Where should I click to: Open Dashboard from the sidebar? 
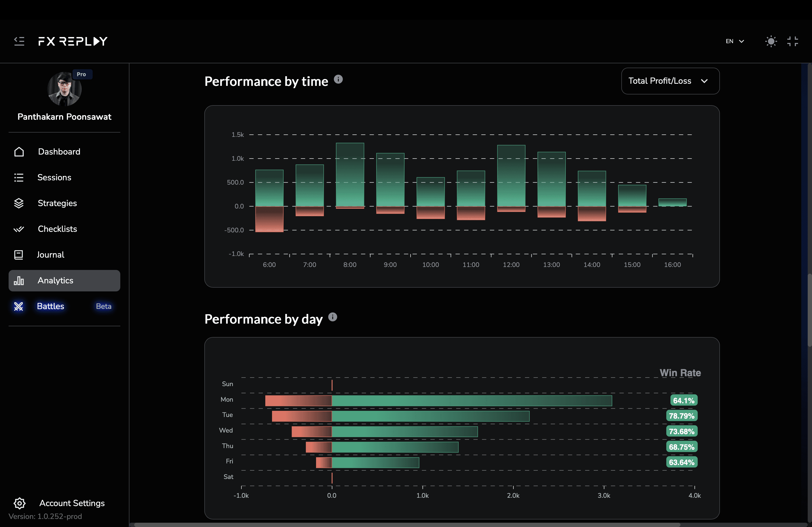coord(59,152)
